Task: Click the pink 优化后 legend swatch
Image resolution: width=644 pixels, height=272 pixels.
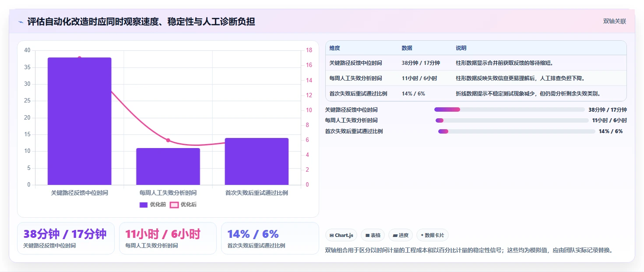Action: [174, 205]
